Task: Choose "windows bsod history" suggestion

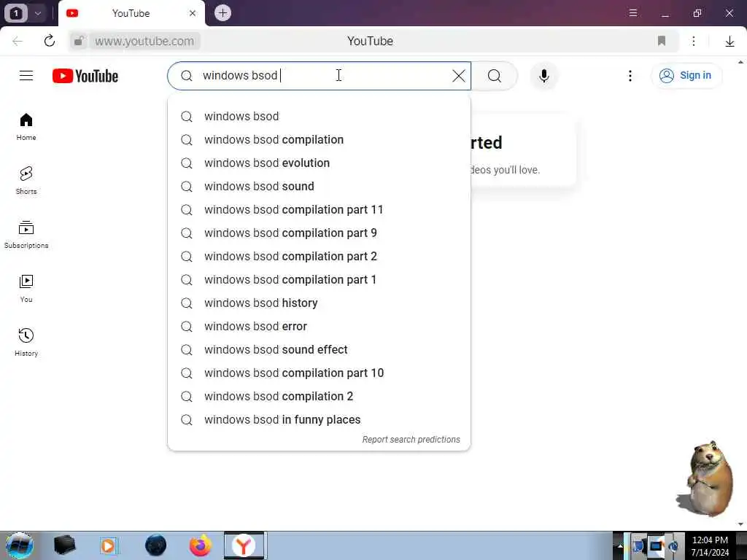Action: coord(320,303)
